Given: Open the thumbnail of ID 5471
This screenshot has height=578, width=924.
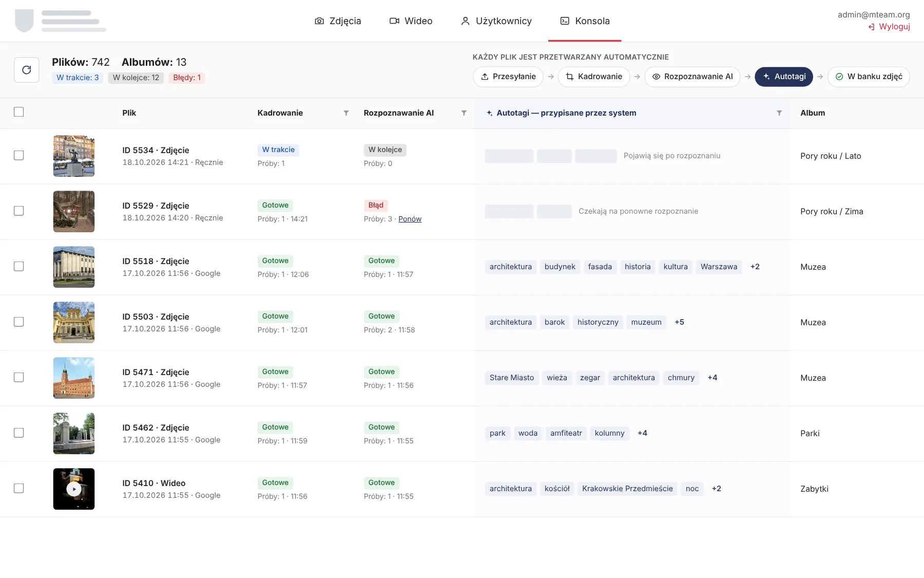Looking at the screenshot, I should pos(74,378).
